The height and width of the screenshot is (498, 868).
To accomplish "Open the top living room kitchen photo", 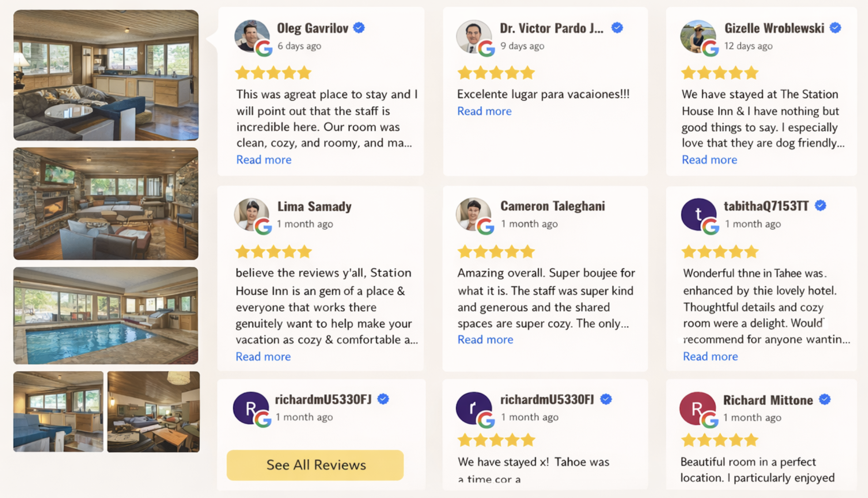I will [106, 75].
